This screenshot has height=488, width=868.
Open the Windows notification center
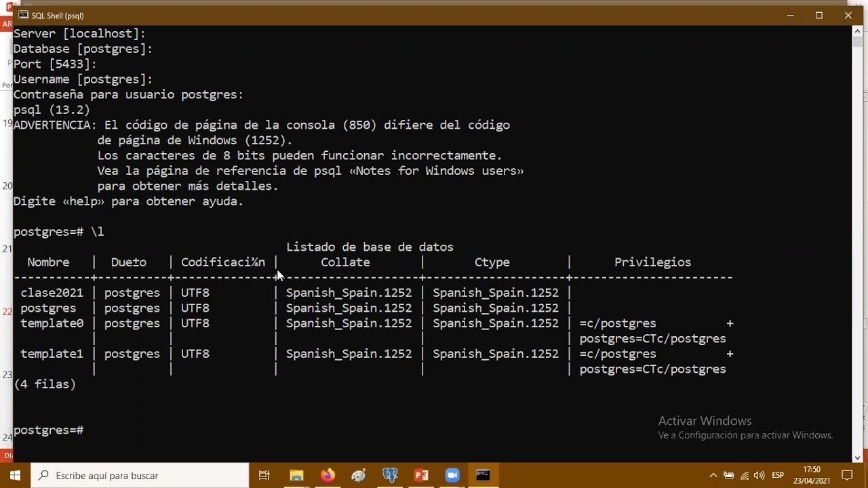coord(847,476)
